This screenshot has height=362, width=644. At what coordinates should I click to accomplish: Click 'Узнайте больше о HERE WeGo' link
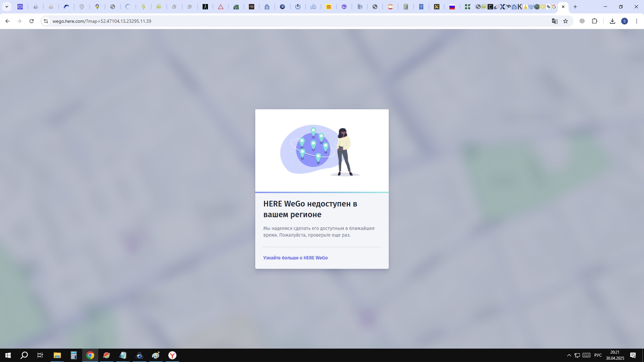tap(295, 258)
